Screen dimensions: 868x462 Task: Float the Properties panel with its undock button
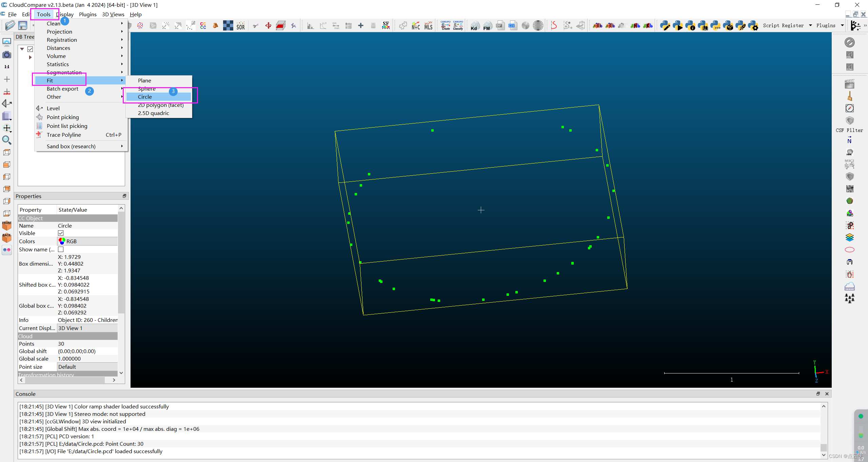point(124,196)
